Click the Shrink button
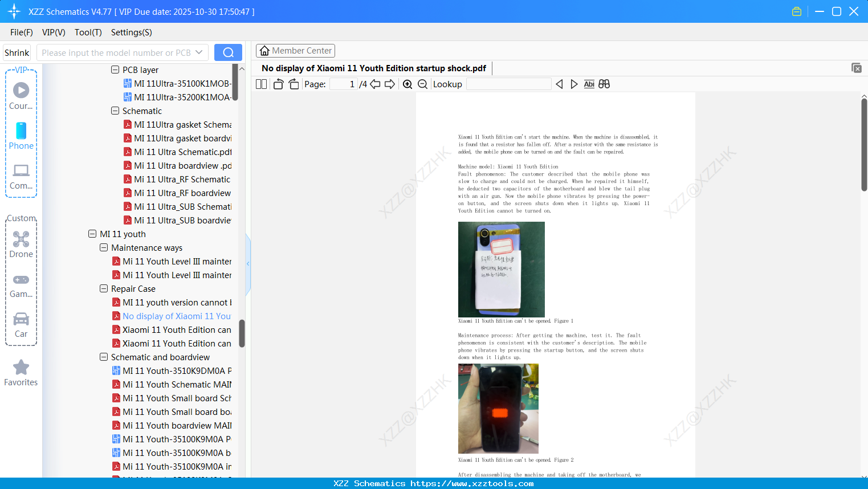The image size is (868, 489). pyautogui.click(x=17, y=52)
